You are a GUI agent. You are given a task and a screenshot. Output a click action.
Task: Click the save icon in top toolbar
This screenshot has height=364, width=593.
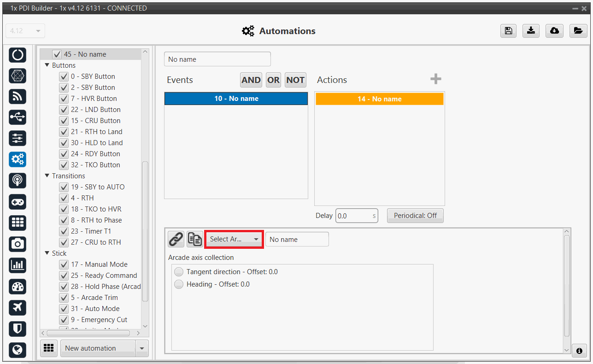(508, 31)
